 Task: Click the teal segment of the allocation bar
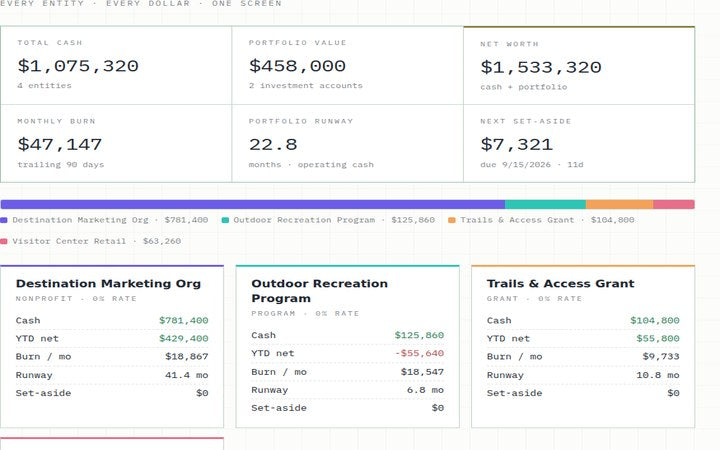click(546, 204)
